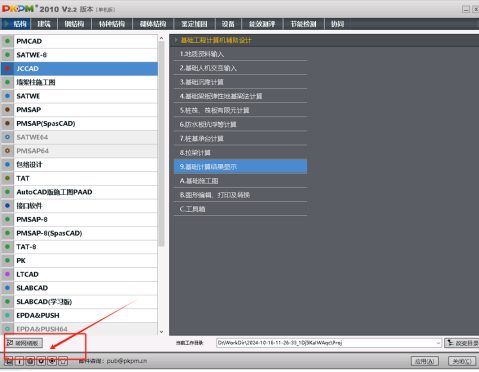
Task: Open the 钢结构 tab
Action: coord(74,24)
